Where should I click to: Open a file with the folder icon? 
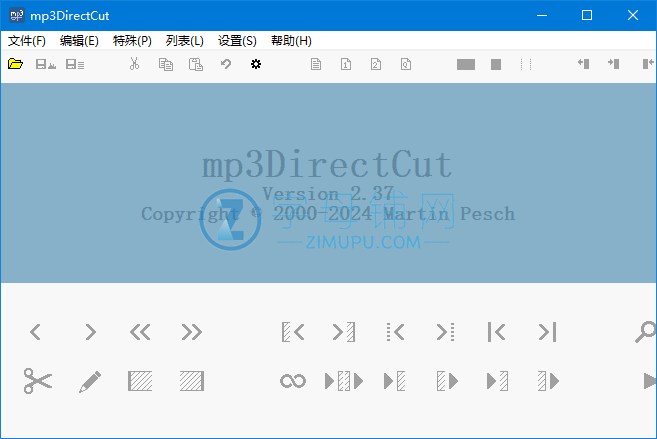click(x=16, y=64)
